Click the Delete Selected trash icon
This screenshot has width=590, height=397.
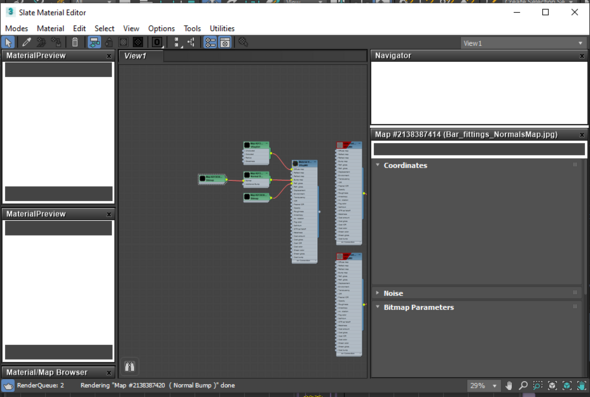click(75, 42)
